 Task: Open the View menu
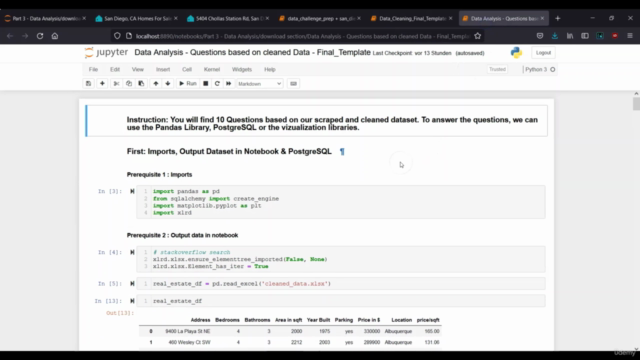(138, 69)
